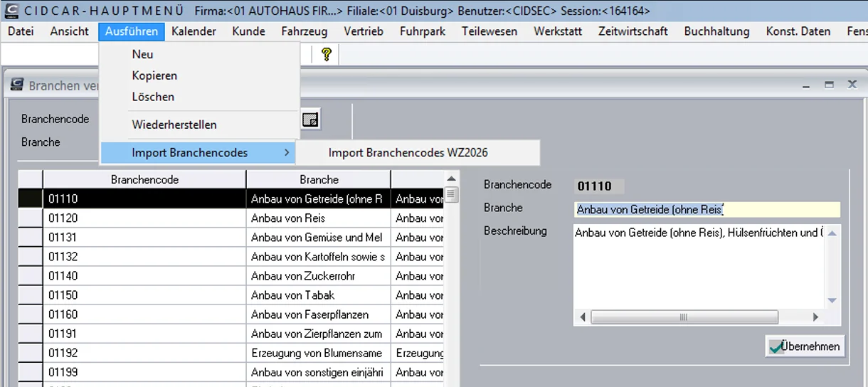The image size is (868, 387).
Task: Open the Buchhaltung menu
Action: (x=716, y=31)
